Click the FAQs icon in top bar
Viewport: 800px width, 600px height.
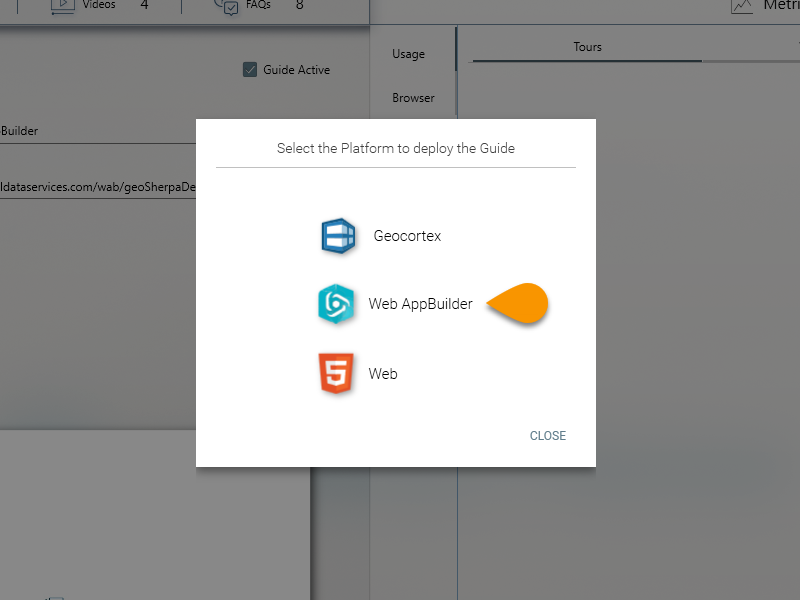(x=227, y=7)
